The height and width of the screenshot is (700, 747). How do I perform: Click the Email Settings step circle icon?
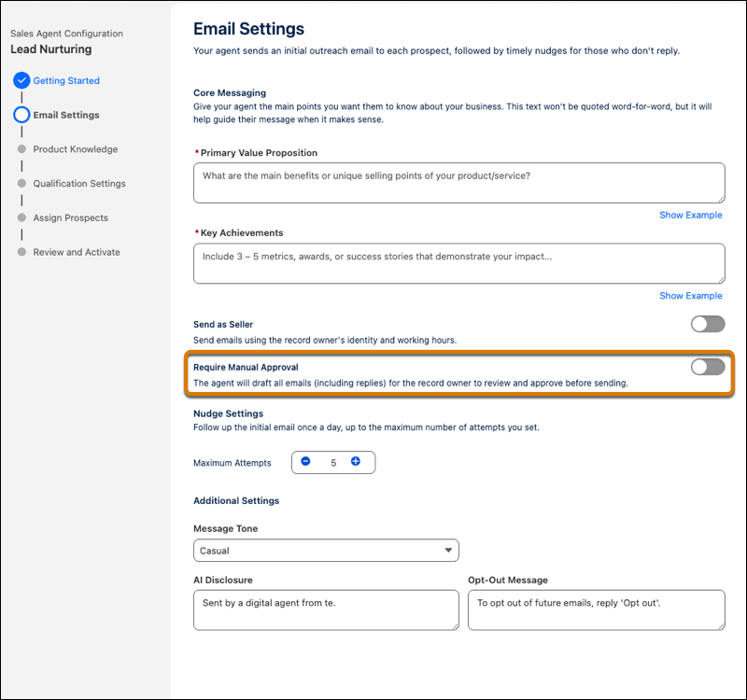pos(21,115)
